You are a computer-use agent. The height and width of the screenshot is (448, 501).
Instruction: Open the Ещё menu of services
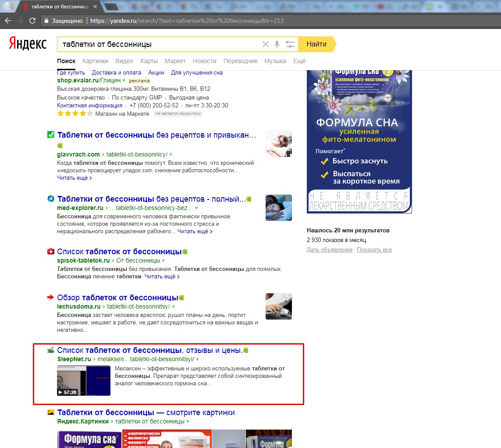point(299,61)
